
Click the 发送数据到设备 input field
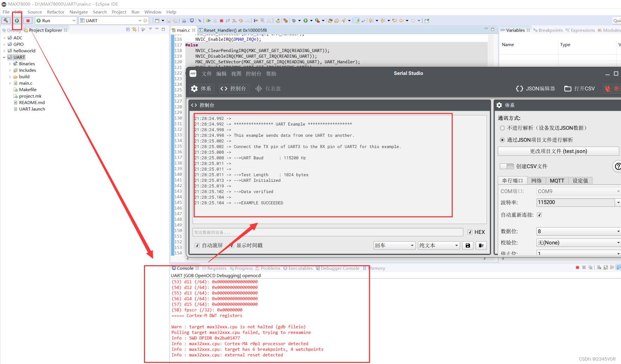tap(328, 232)
